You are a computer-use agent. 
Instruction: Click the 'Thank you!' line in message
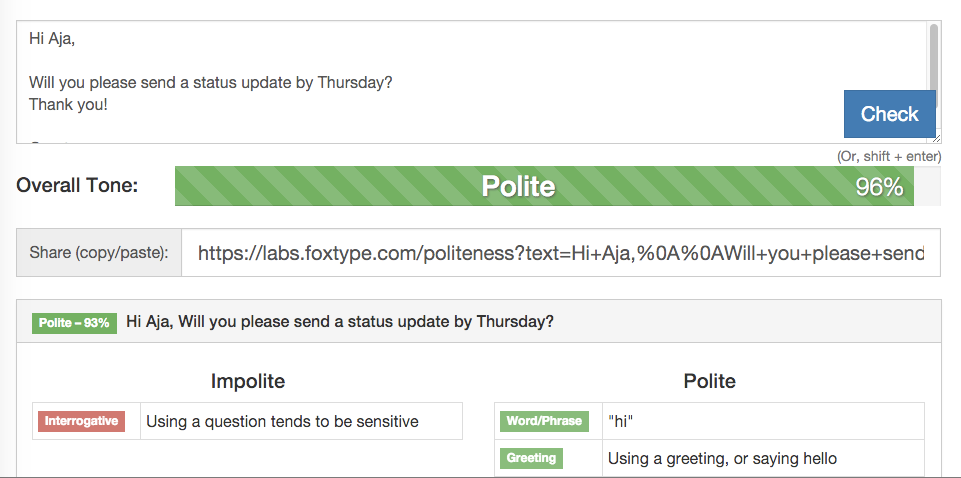[x=68, y=104]
